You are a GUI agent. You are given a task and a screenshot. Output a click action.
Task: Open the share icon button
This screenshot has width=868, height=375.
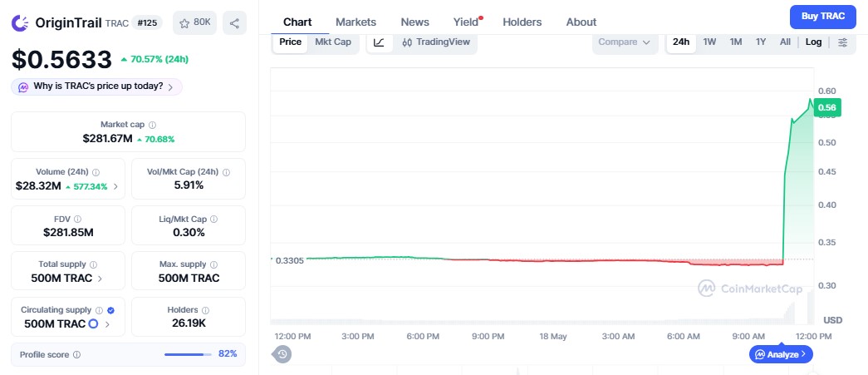(234, 22)
